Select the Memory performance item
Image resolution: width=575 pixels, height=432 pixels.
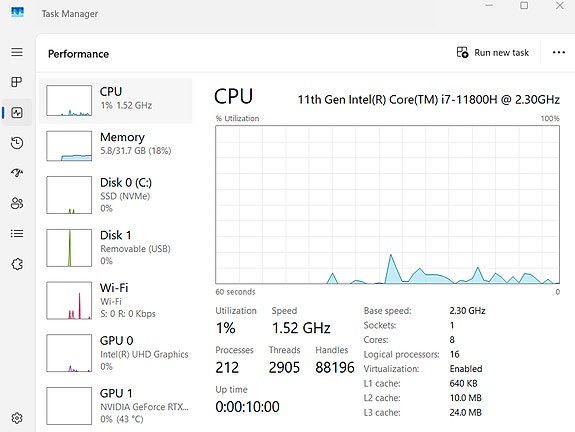pos(116,146)
